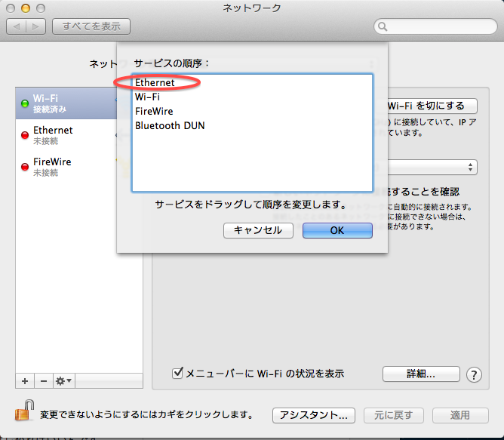504x440 pixels.
Task: Toggle Show Wi-Fi status in menu bar checkbox
Action: pyautogui.click(x=177, y=373)
